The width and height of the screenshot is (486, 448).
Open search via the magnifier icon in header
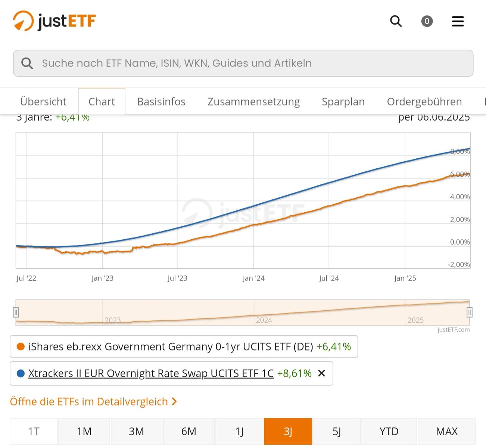(396, 21)
